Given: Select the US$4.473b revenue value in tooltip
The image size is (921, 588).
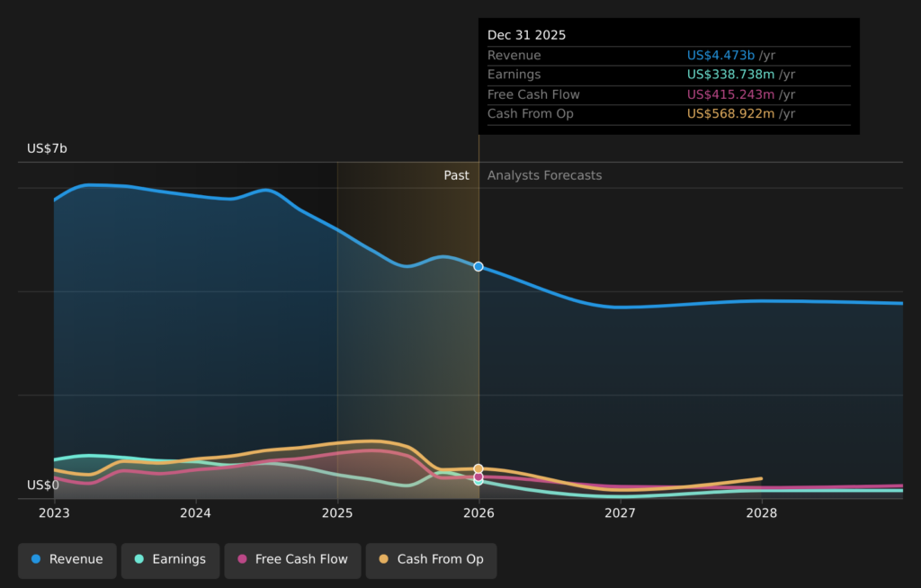Looking at the screenshot, I should click(720, 55).
